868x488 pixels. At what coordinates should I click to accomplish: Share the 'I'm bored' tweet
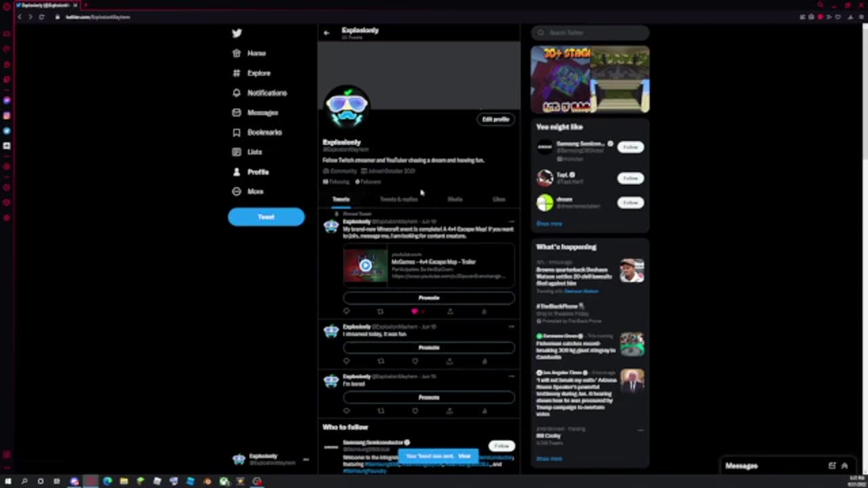450,411
